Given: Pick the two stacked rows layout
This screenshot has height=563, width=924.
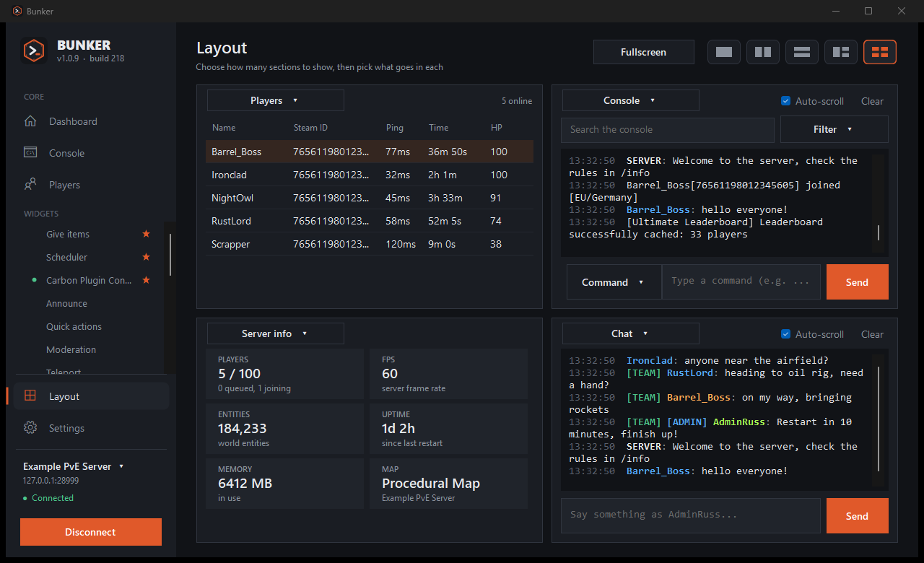Looking at the screenshot, I should coord(802,52).
